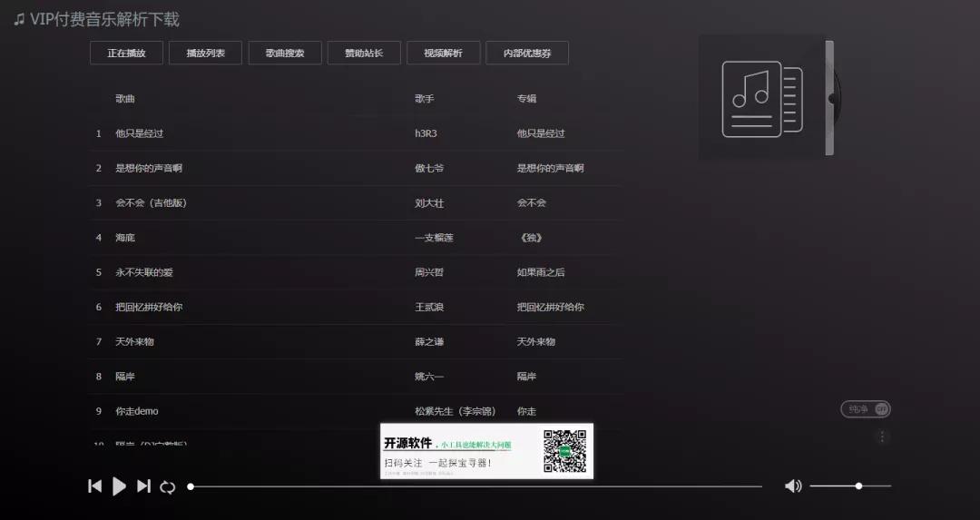This screenshot has height=520, width=980.
Task: Adjust the volume slider
Action: pyautogui.click(x=850, y=486)
